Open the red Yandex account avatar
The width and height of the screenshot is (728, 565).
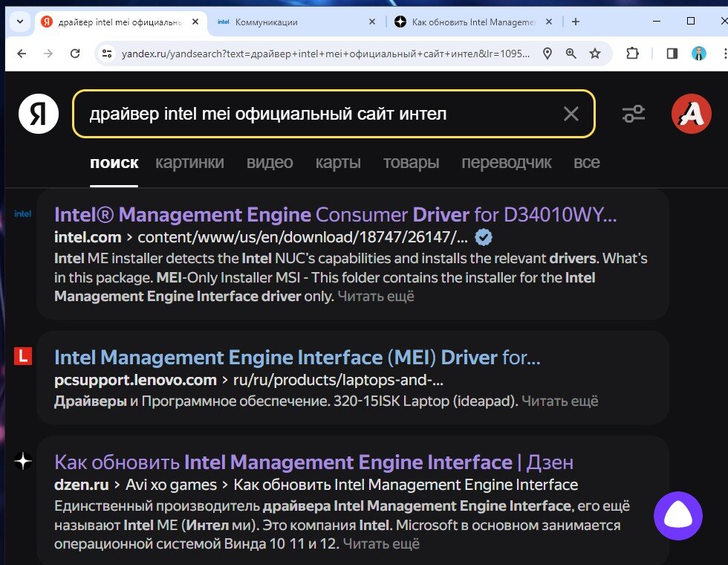pyautogui.click(x=692, y=114)
